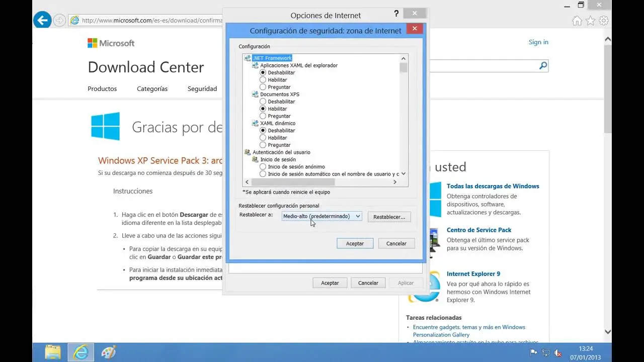Image resolution: width=644 pixels, height=362 pixels.
Task: Open Encuentre gadgets, temas y más link
Action: pyautogui.click(x=469, y=331)
